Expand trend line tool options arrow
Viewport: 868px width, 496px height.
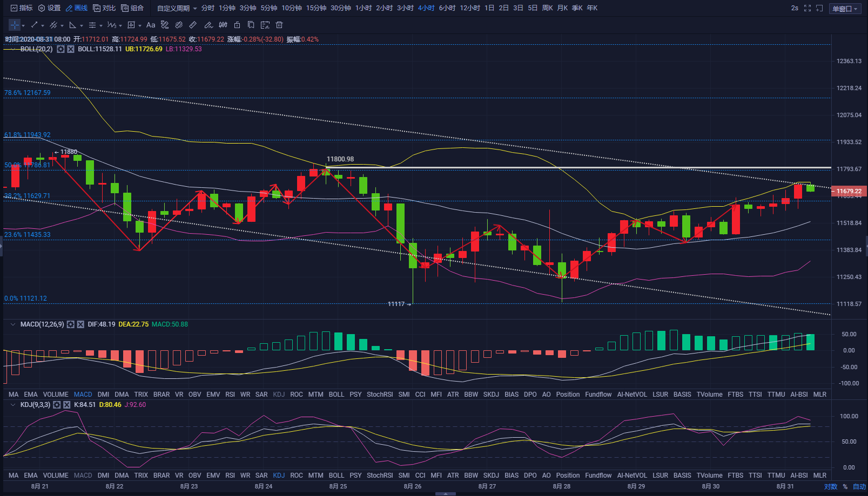click(x=43, y=25)
